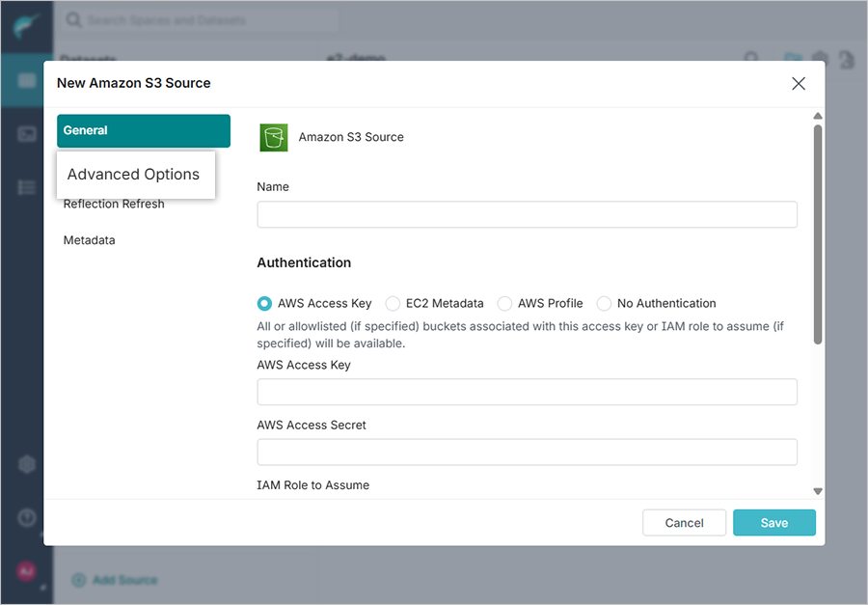This screenshot has height=605, width=868.
Task: Open the SQL runner sidebar icon
Action: [x=27, y=134]
